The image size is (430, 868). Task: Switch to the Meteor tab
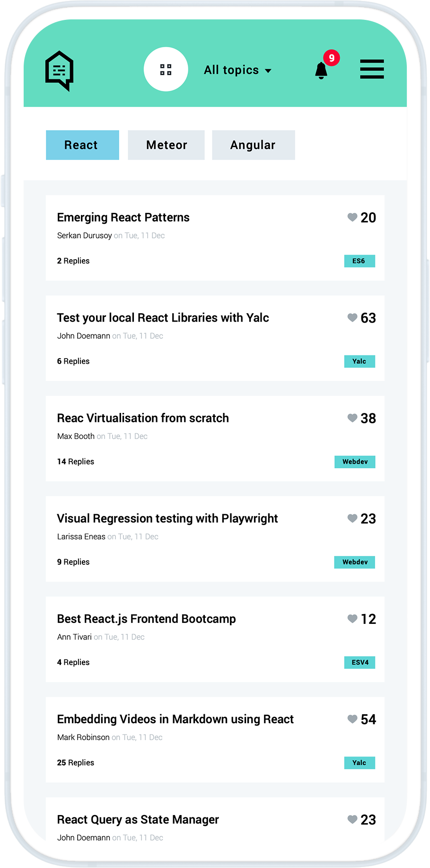pyautogui.click(x=166, y=145)
